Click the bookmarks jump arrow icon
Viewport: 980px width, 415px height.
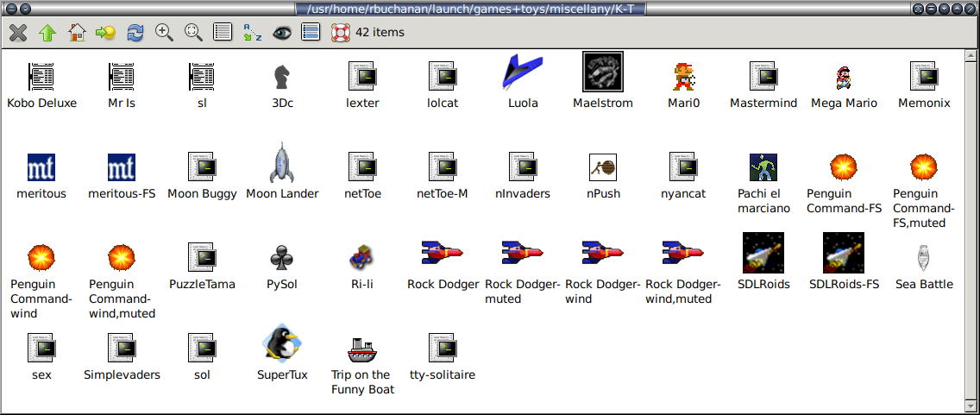tap(105, 32)
